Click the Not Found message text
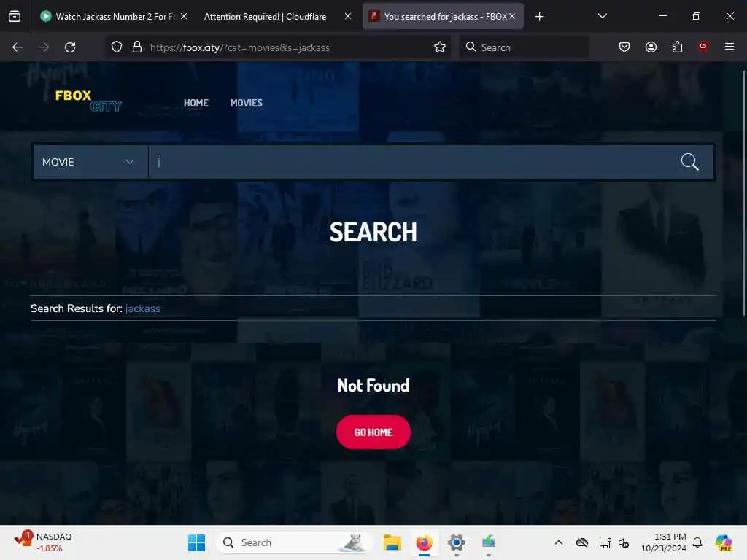 [373, 385]
